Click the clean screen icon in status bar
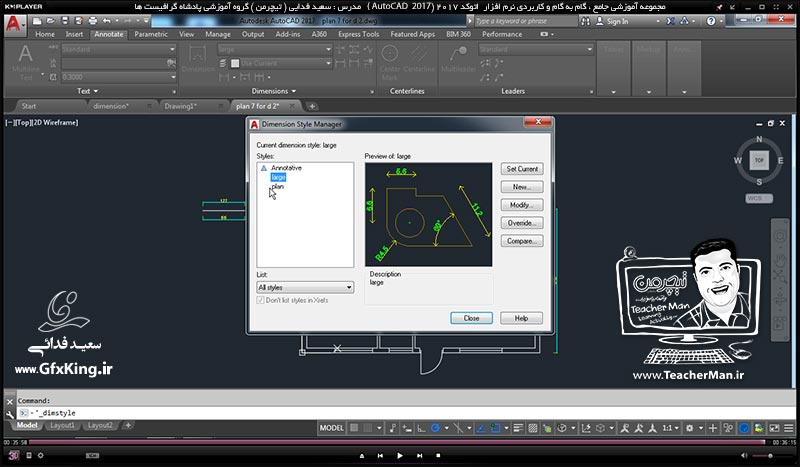This screenshot has width=800, height=467. pyautogui.click(x=774, y=428)
